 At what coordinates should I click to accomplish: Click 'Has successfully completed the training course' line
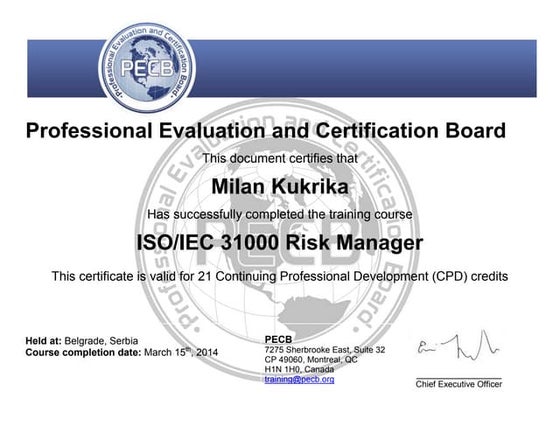coord(280,214)
